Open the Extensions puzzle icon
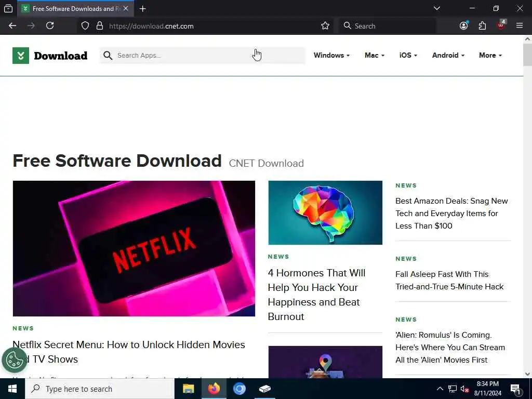Screen dimensions: 532x399 pos(482,26)
